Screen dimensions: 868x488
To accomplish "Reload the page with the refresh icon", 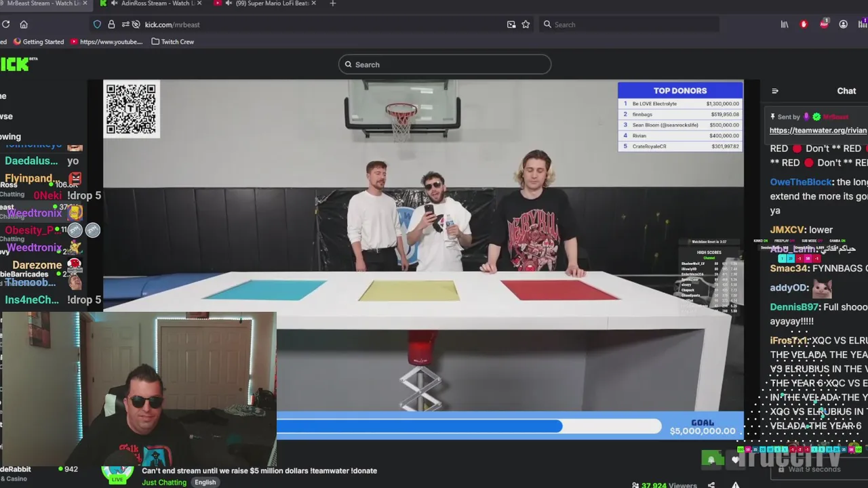I will pyautogui.click(x=5, y=24).
